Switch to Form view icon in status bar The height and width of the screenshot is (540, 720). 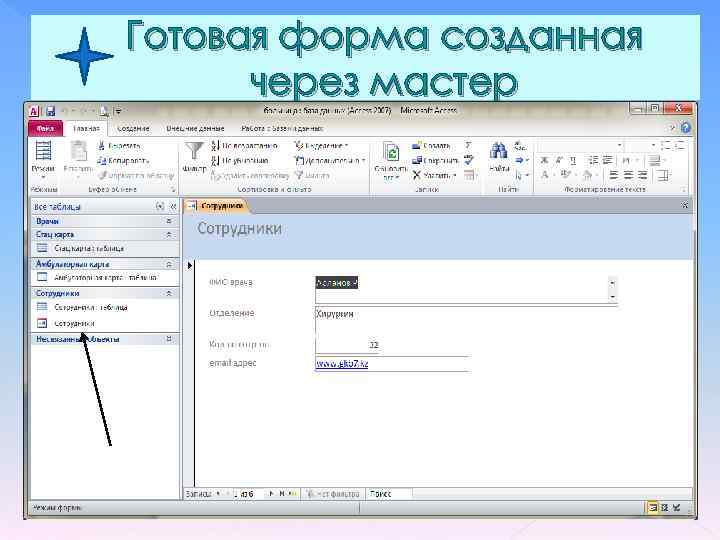[x=652, y=507]
